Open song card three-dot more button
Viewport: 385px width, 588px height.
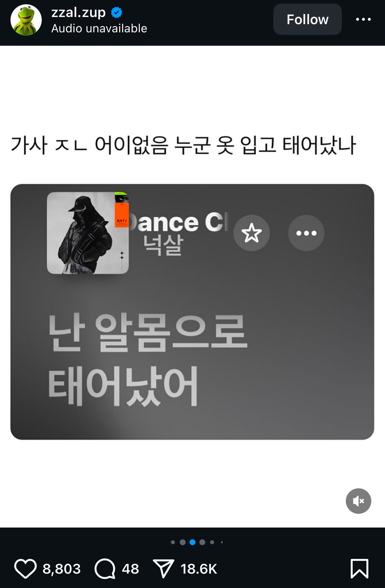point(306,233)
